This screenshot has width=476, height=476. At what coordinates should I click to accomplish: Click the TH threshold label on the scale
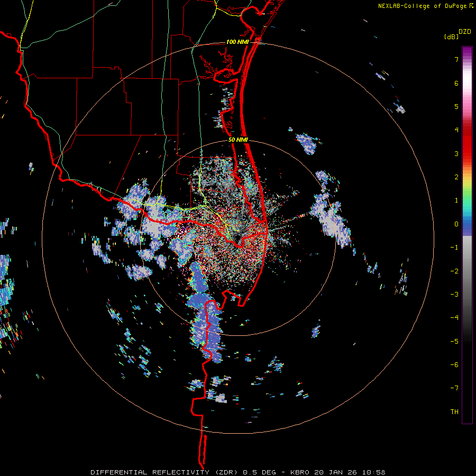454,412
